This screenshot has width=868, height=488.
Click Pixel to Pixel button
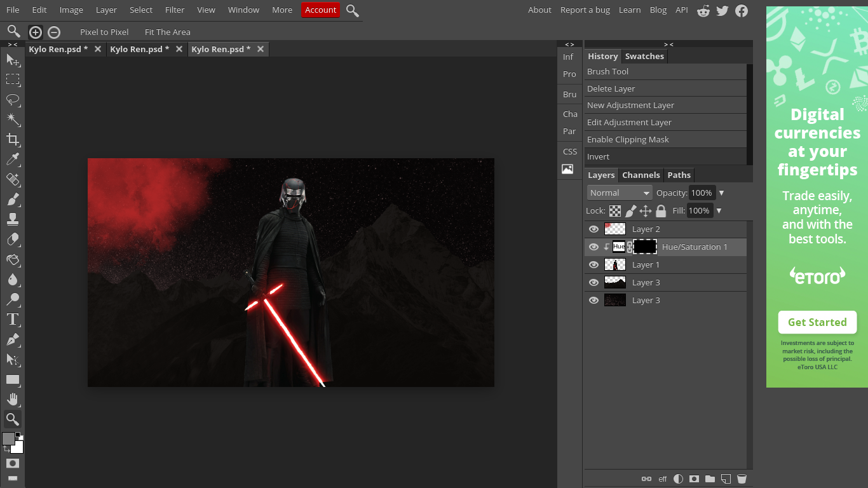[104, 32]
